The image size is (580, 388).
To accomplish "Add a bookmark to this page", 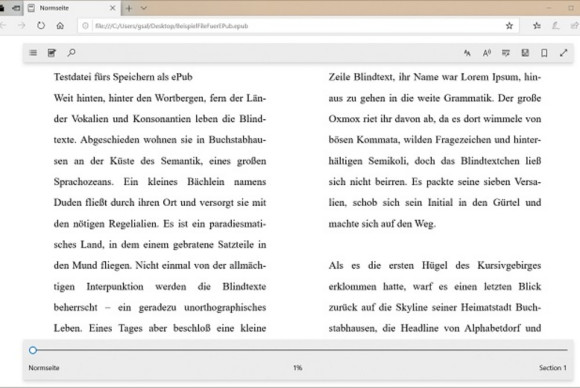I will tap(544, 53).
